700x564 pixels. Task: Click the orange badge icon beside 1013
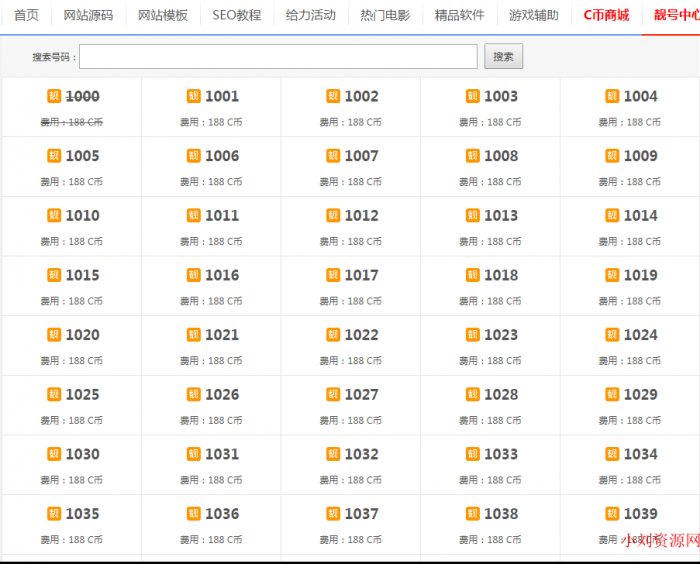(x=473, y=215)
